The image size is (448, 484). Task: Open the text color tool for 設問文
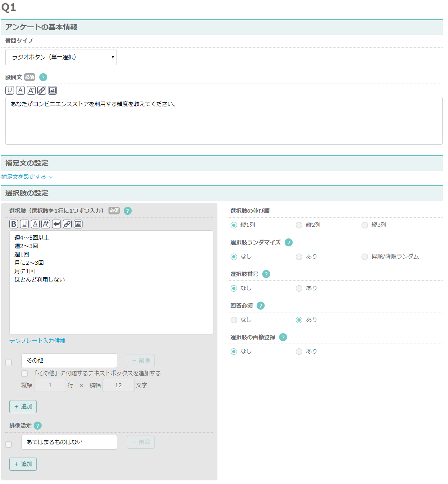[x=20, y=90]
